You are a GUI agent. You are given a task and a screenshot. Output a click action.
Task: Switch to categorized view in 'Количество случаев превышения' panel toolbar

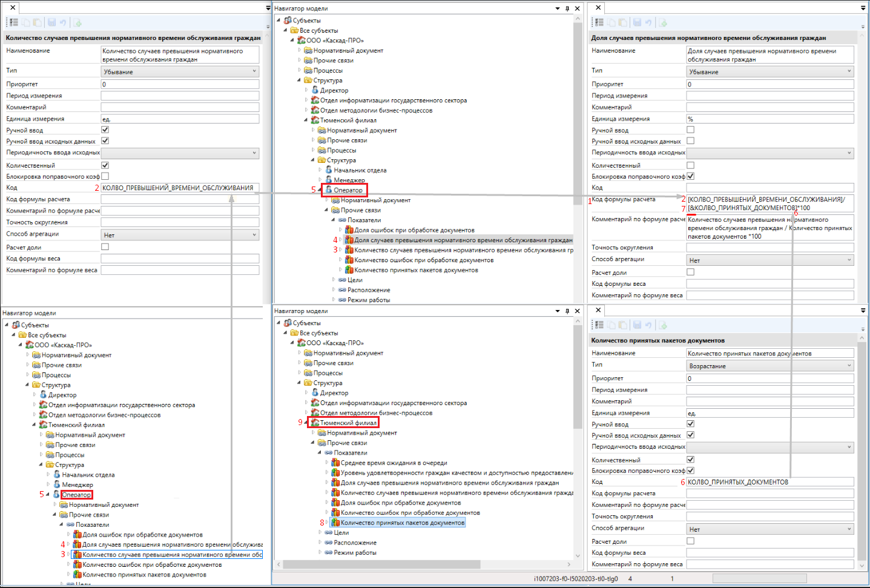tap(14, 22)
